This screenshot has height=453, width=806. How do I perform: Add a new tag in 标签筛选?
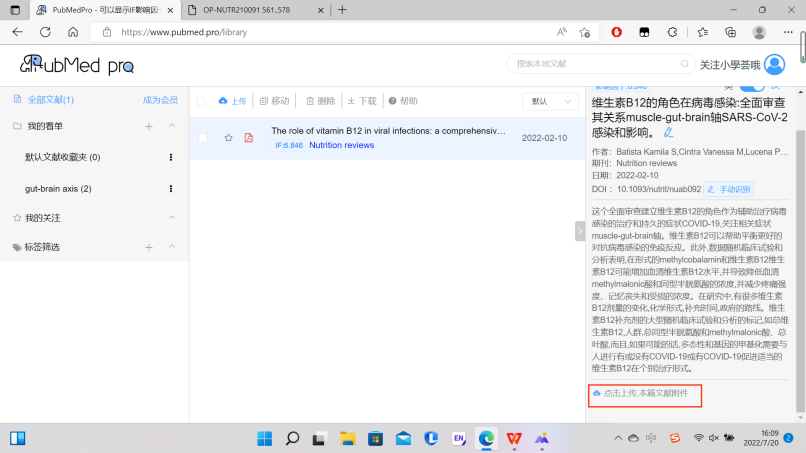click(x=149, y=248)
